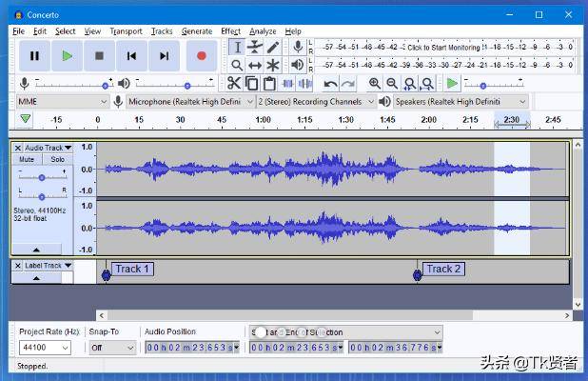Pick the Draw pencil tool

pos(273,47)
